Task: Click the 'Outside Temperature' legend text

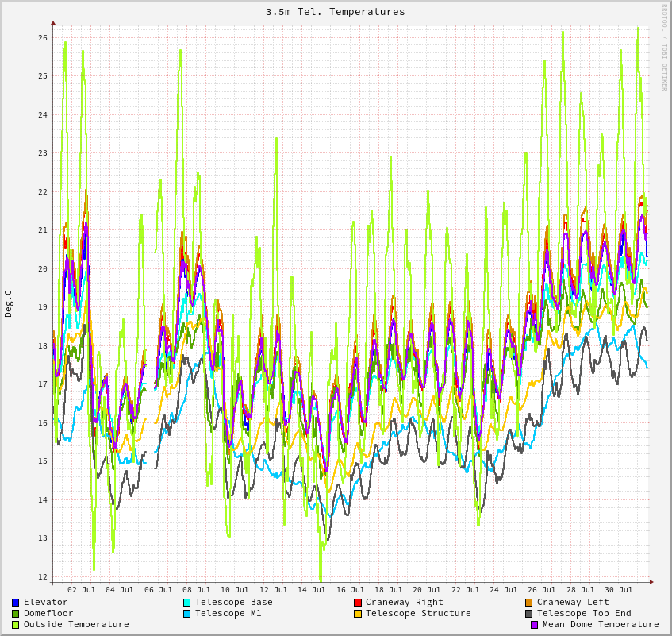Action: point(76,625)
